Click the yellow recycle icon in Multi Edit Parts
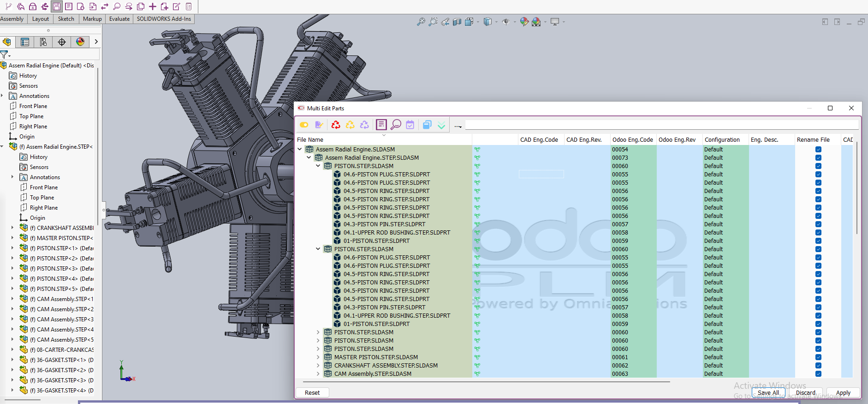 tap(350, 125)
